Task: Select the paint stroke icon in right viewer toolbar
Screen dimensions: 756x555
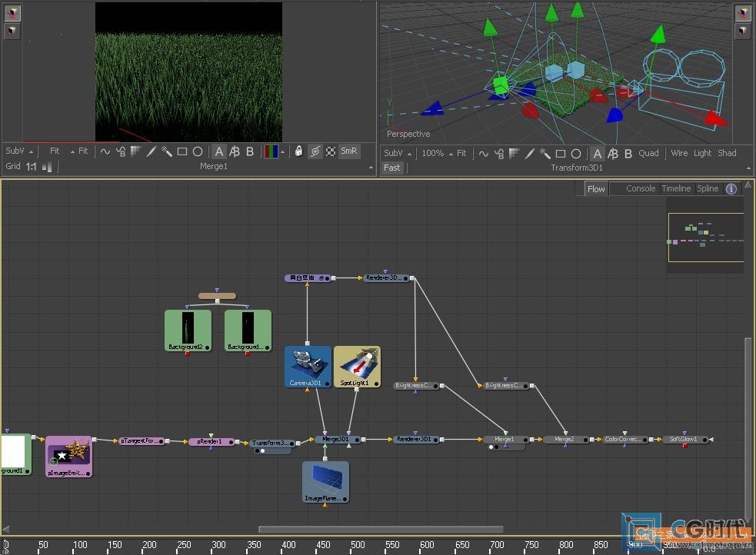Action: click(530, 154)
